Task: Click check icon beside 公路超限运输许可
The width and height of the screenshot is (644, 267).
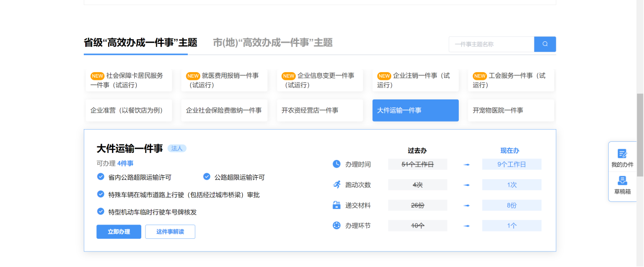Action: tap(206, 177)
